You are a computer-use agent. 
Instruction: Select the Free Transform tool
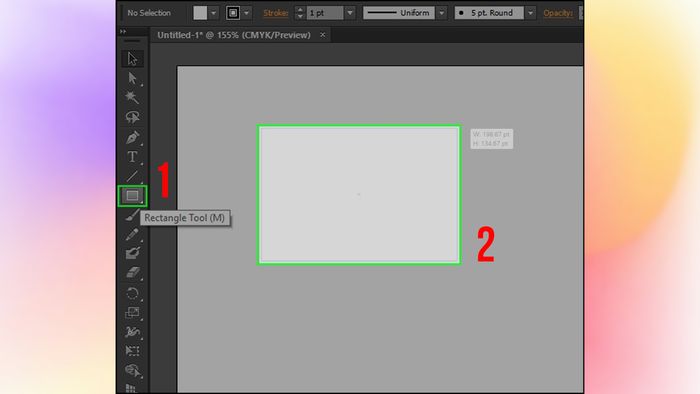132,351
